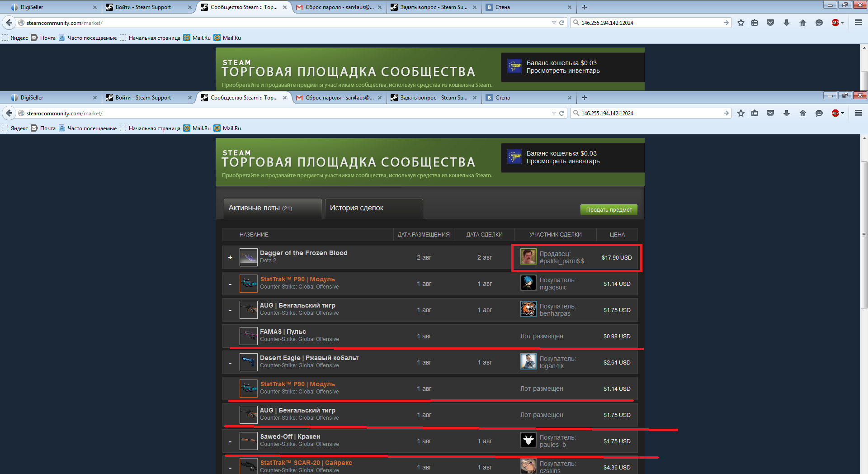Image resolution: width=868 pixels, height=474 pixels.
Task: Open the Sawed-Off | Кракен item link
Action: (x=290, y=436)
